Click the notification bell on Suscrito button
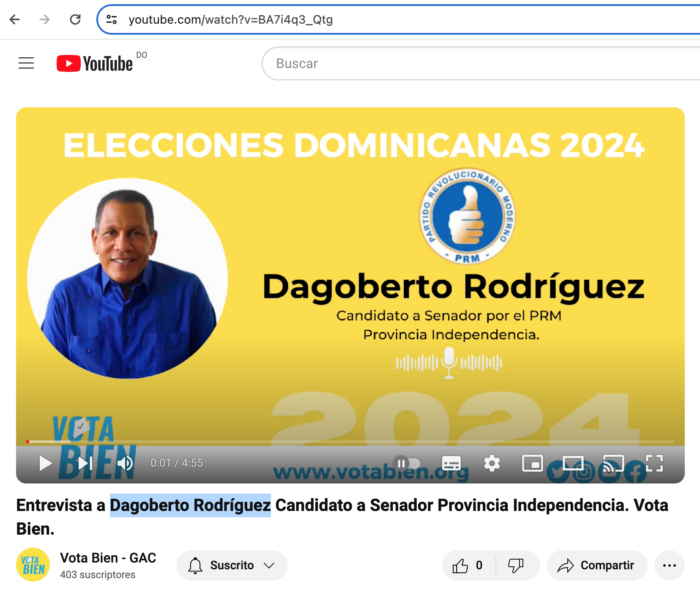700x590 pixels. pyautogui.click(x=195, y=565)
